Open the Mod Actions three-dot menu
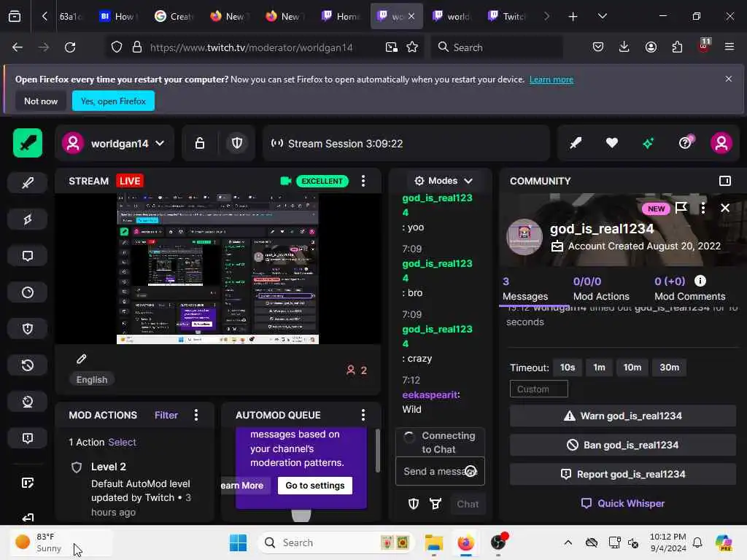Viewport: 747px width, 560px height. (196, 415)
